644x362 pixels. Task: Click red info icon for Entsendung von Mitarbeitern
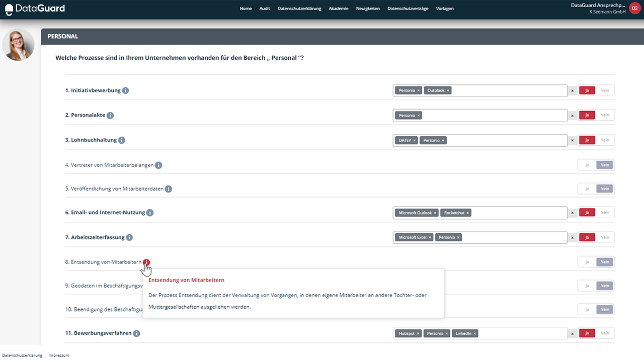(x=146, y=262)
